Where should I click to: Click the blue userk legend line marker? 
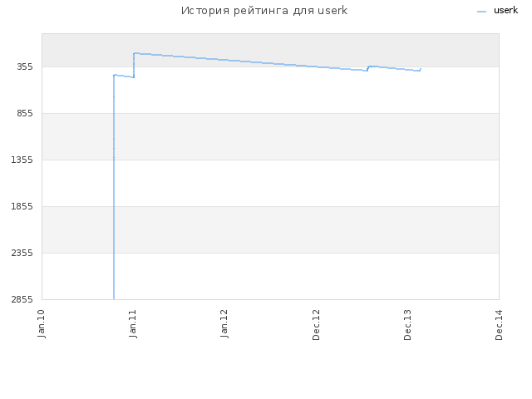pyautogui.click(x=481, y=12)
